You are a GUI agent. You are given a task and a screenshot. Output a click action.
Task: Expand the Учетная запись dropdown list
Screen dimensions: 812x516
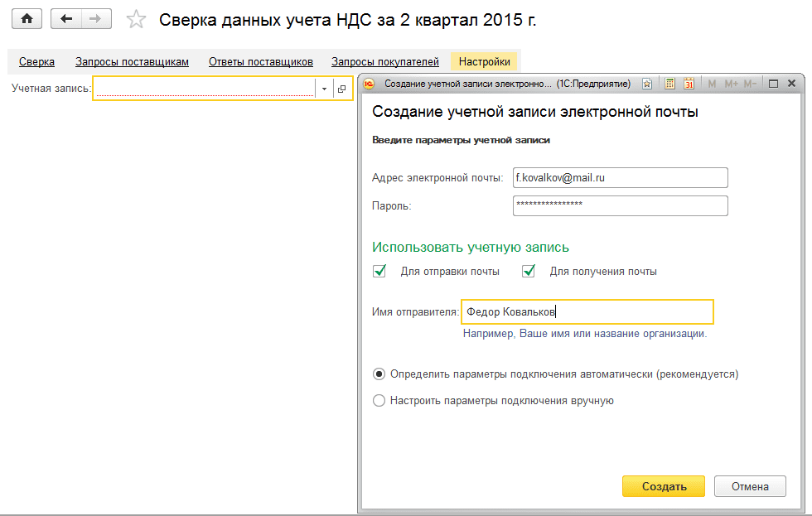click(x=324, y=89)
